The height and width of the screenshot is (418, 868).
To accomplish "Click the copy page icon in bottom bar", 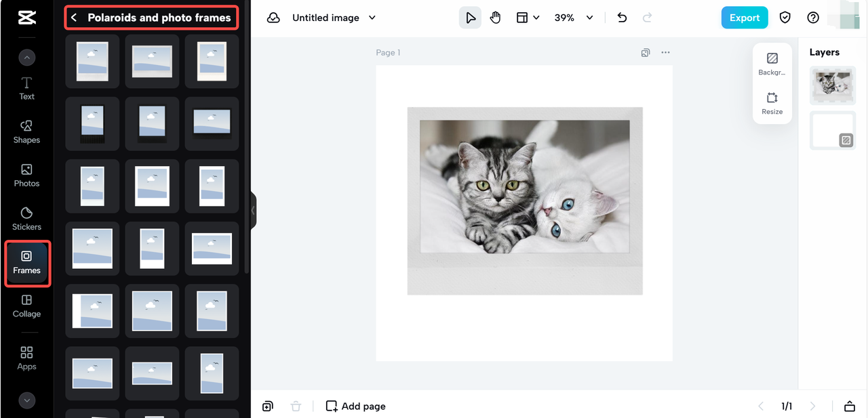I will pyautogui.click(x=268, y=406).
